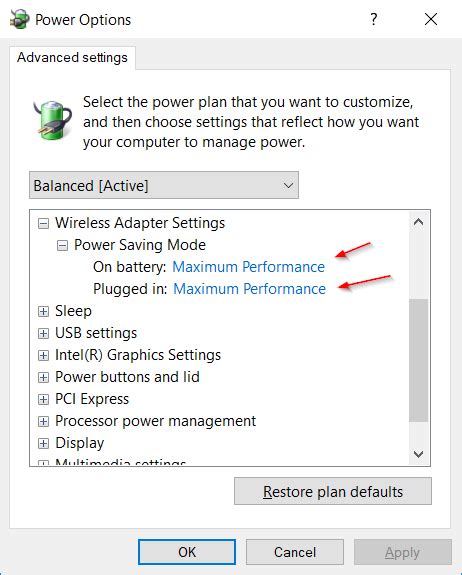Expand the USB settings node
The height and width of the screenshot is (575, 462).
tap(43, 333)
